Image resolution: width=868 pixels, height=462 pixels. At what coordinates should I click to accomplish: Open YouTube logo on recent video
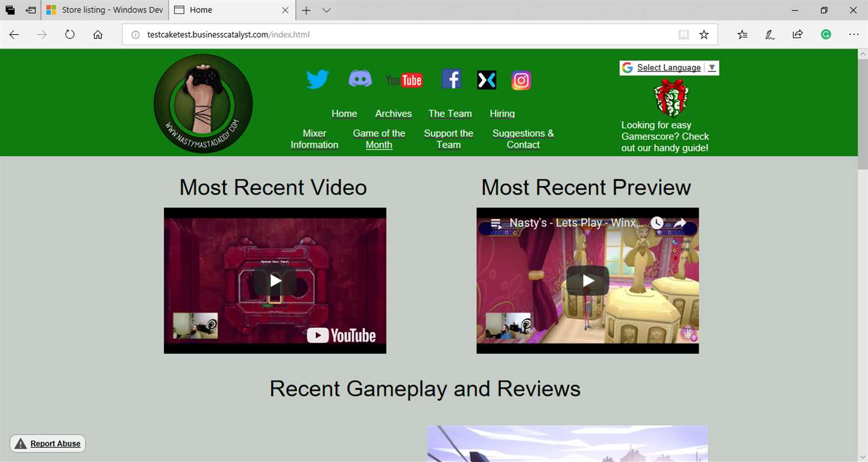[341, 336]
